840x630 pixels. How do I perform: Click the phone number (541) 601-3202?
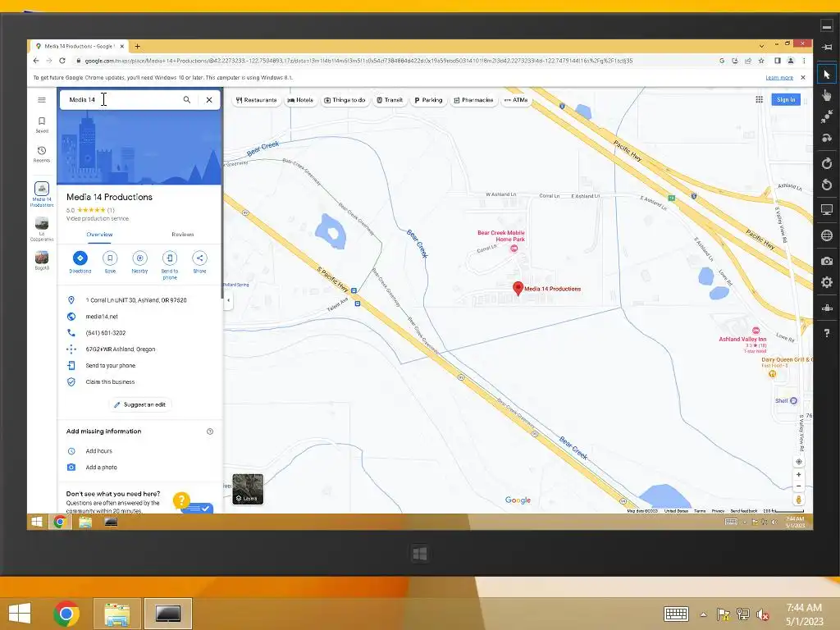point(106,333)
